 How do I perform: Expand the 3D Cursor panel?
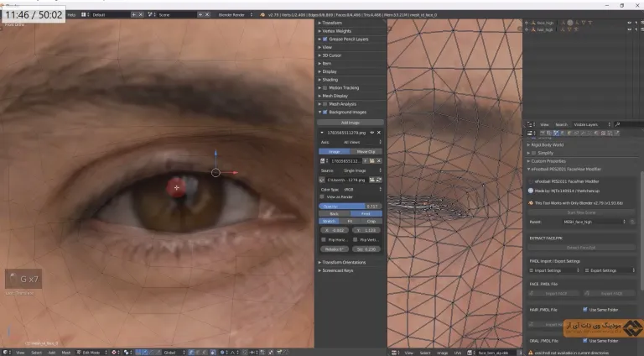[331, 55]
